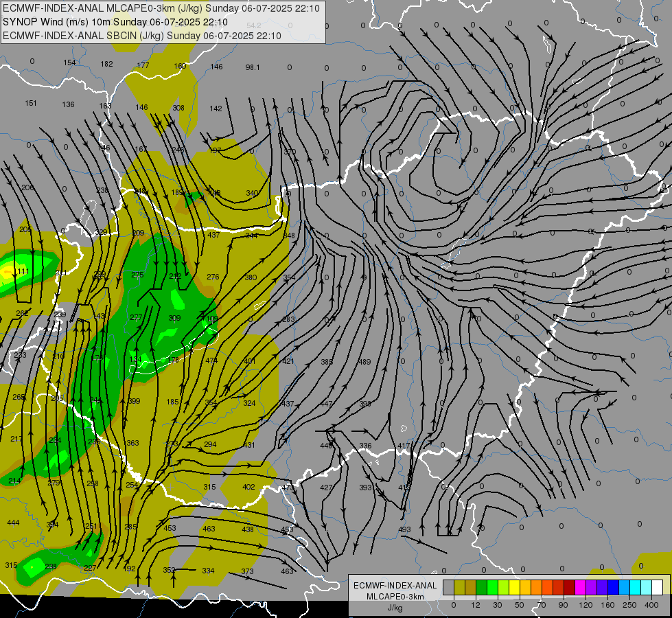
Task: Click the legend's MLCAPE0-3km label
Action: click(x=395, y=597)
